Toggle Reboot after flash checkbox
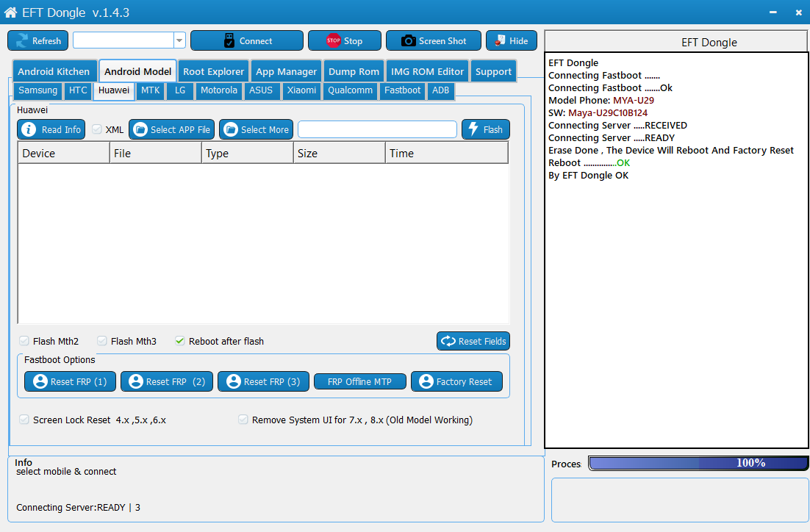The height and width of the screenshot is (532, 810). tap(180, 341)
